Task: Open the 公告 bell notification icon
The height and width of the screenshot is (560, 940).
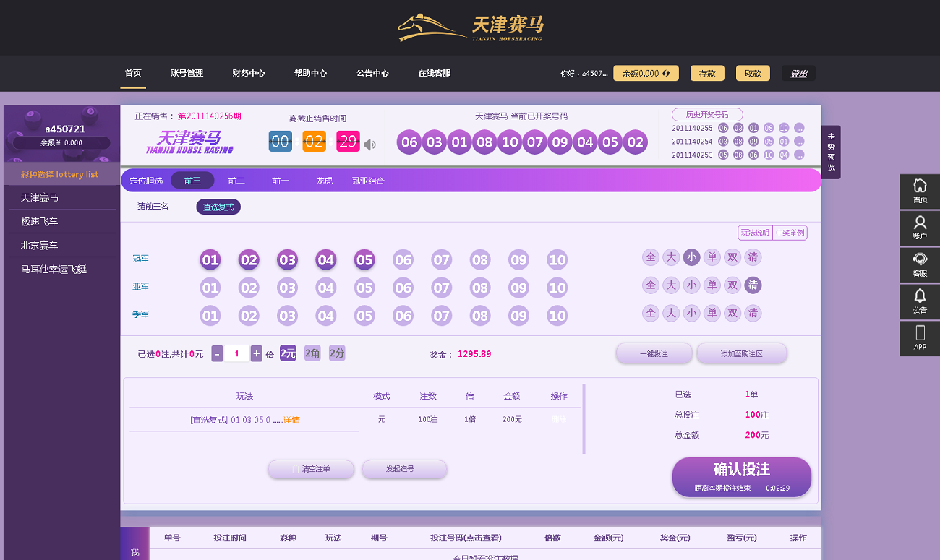Action: coord(920,301)
